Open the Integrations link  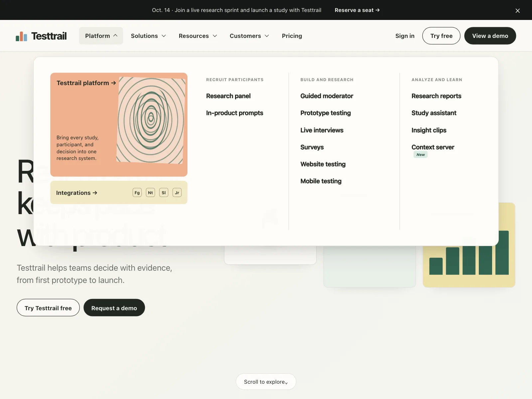tap(76, 193)
